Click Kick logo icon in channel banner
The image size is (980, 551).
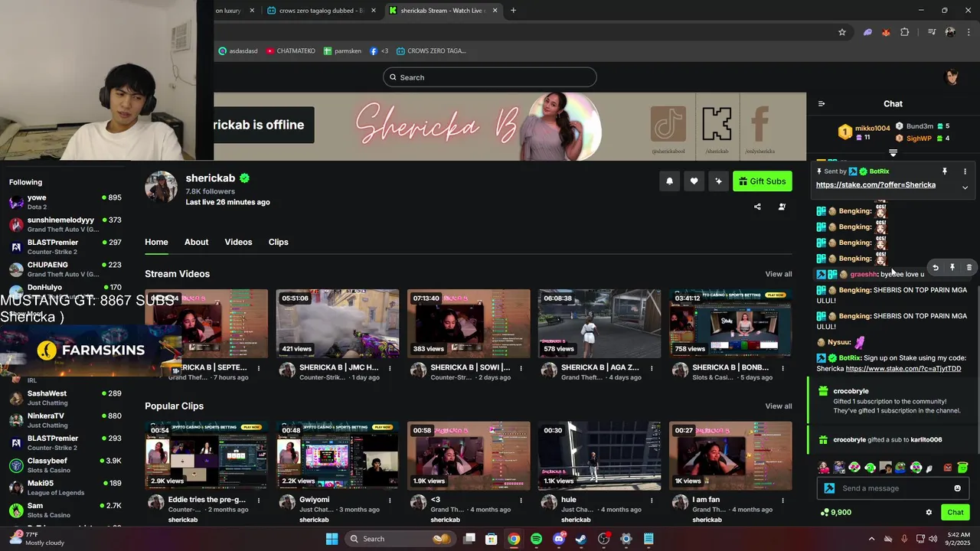(717, 124)
